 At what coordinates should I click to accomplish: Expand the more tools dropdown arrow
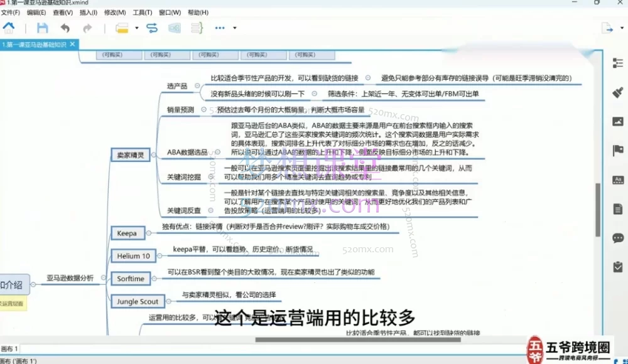click(235, 28)
